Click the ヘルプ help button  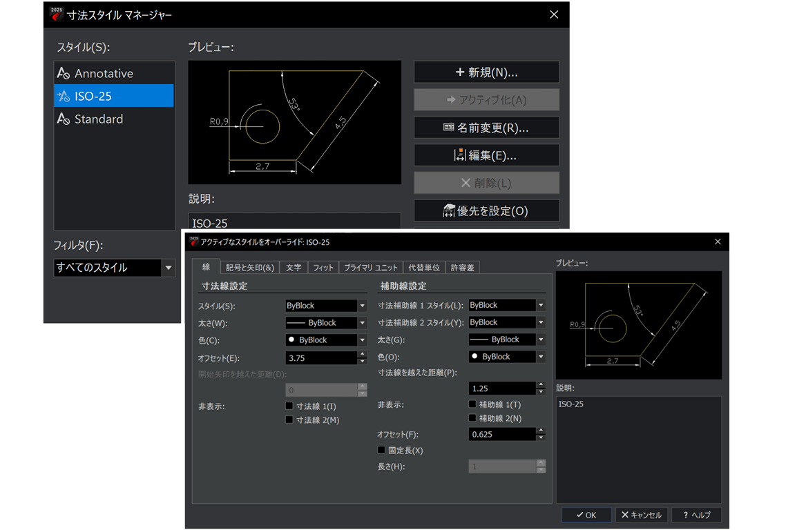pos(696,515)
